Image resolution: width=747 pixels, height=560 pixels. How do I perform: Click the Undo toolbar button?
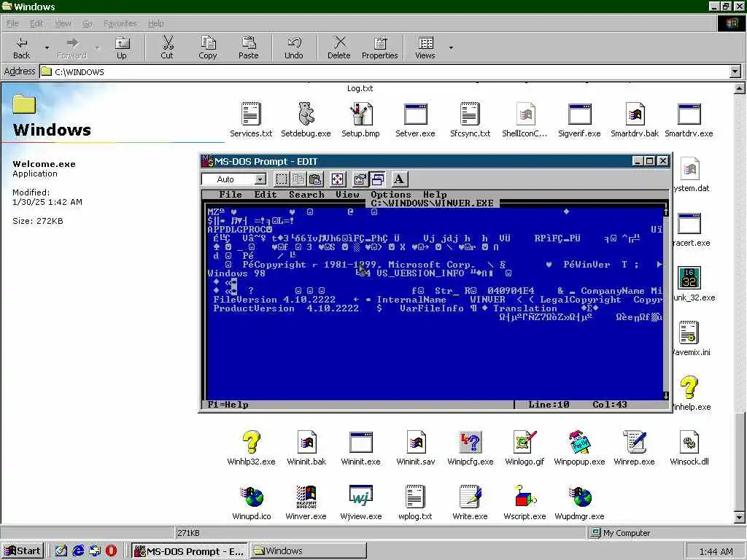click(294, 47)
